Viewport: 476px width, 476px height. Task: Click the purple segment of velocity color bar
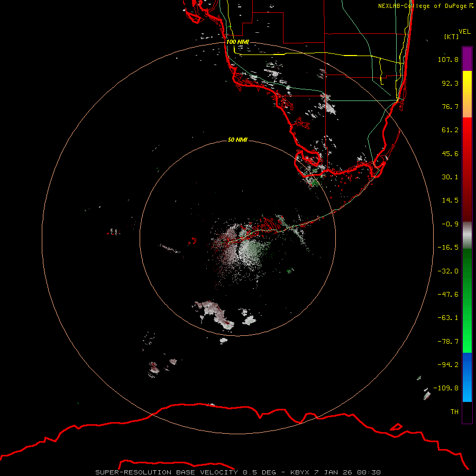coord(467,59)
